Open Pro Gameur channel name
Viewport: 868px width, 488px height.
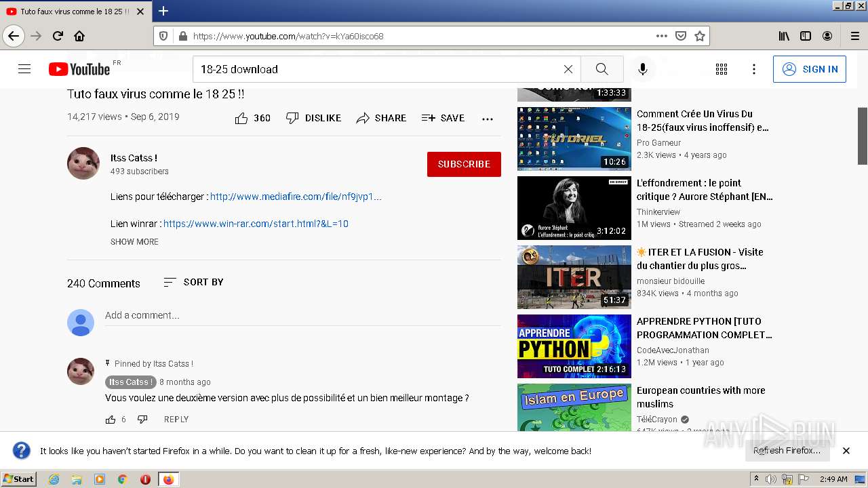[x=658, y=143]
